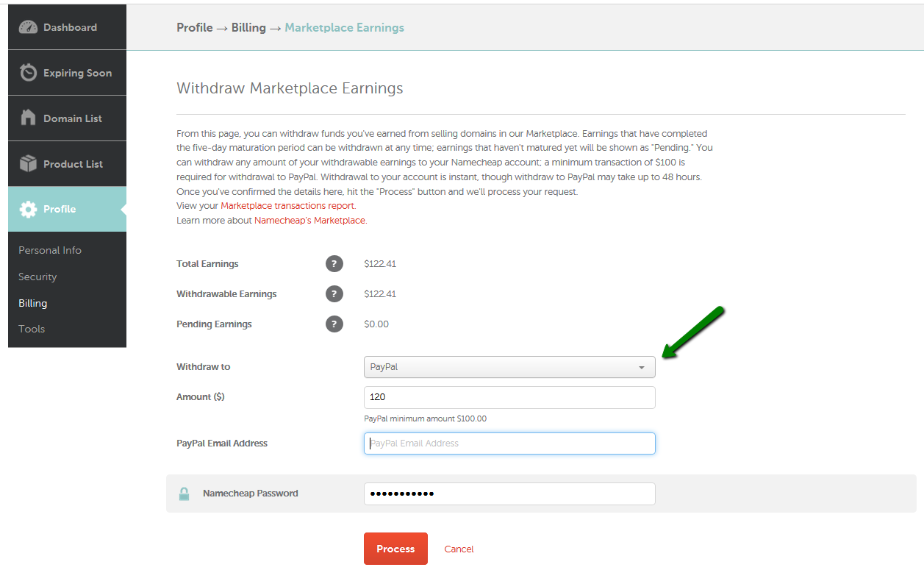The height and width of the screenshot is (570, 924).
Task: Follow the Namecheap's Marketplace link
Action: [x=309, y=221]
